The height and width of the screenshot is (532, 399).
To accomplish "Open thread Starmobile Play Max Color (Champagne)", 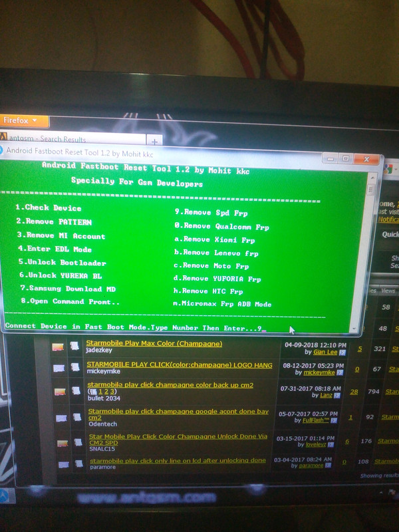I will [x=154, y=343].
